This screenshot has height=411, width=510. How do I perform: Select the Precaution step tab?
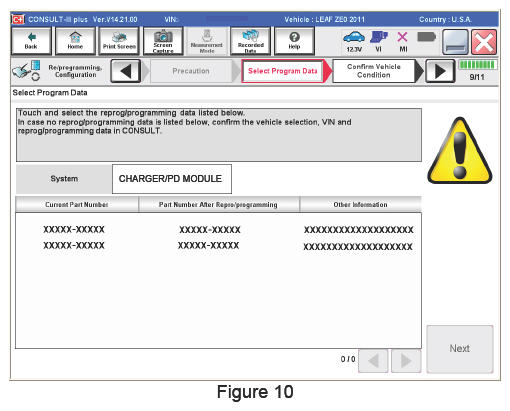pyautogui.click(x=191, y=71)
